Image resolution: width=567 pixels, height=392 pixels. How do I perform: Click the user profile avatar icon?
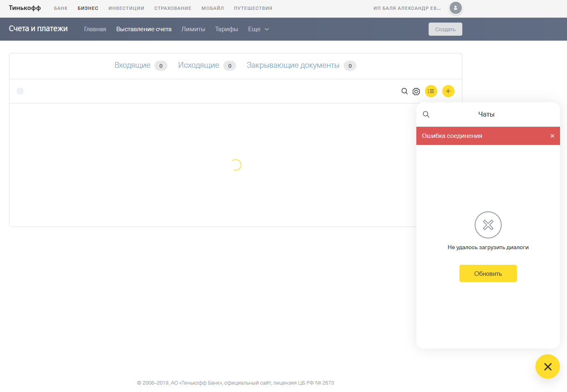[455, 8]
